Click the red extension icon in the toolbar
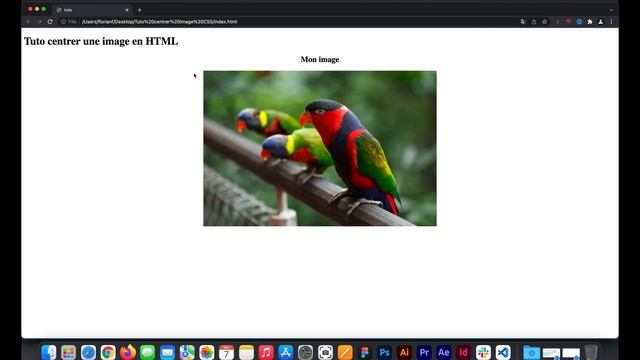Screen dimensions: 640x360 pyautogui.click(x=568, y=22)
